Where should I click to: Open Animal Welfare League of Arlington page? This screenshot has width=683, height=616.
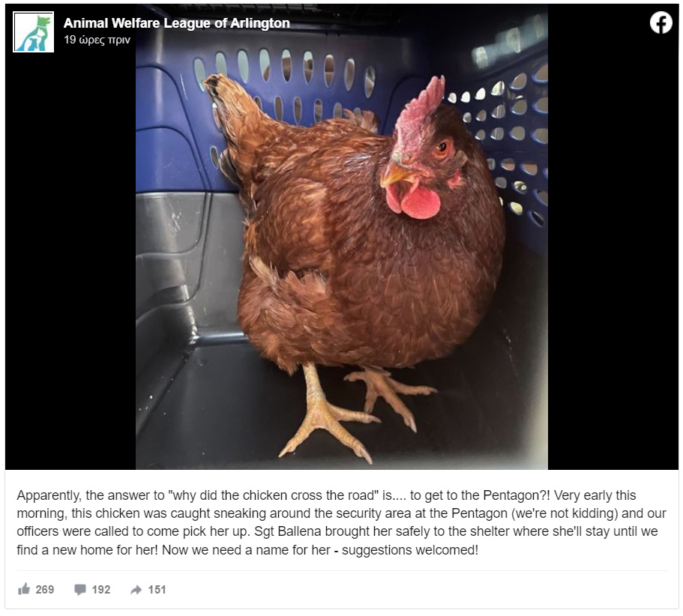click(x=177, y=23)
